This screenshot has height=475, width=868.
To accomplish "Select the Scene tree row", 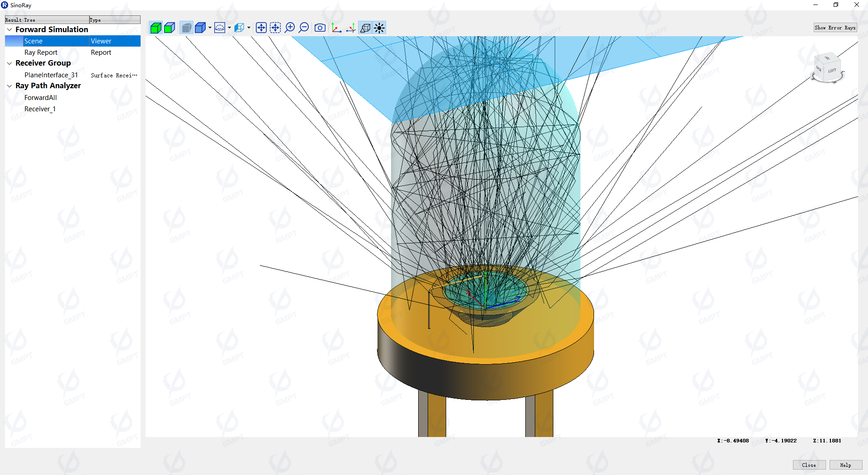I will (x=73, y=41).
